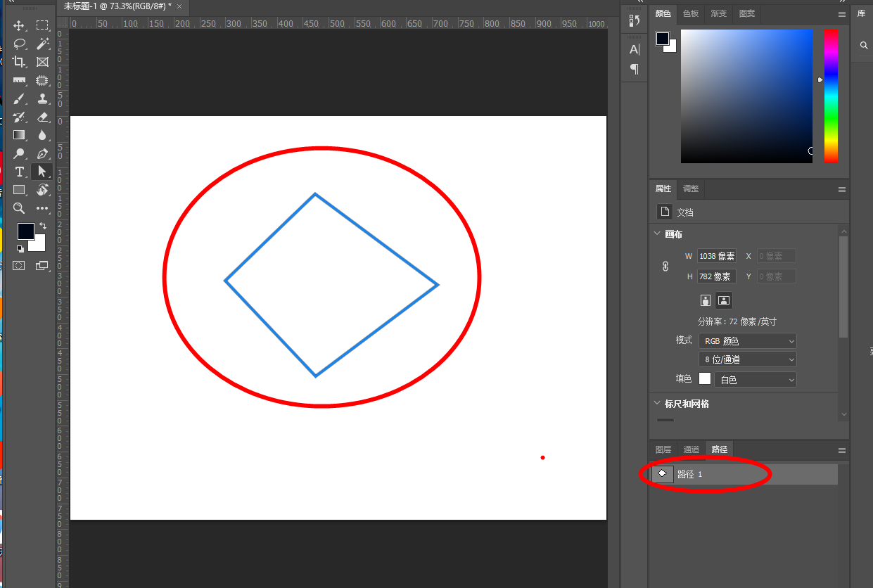The image size is (873, 588).
Task: Click the Eraser tool
Action: point(42,117)
